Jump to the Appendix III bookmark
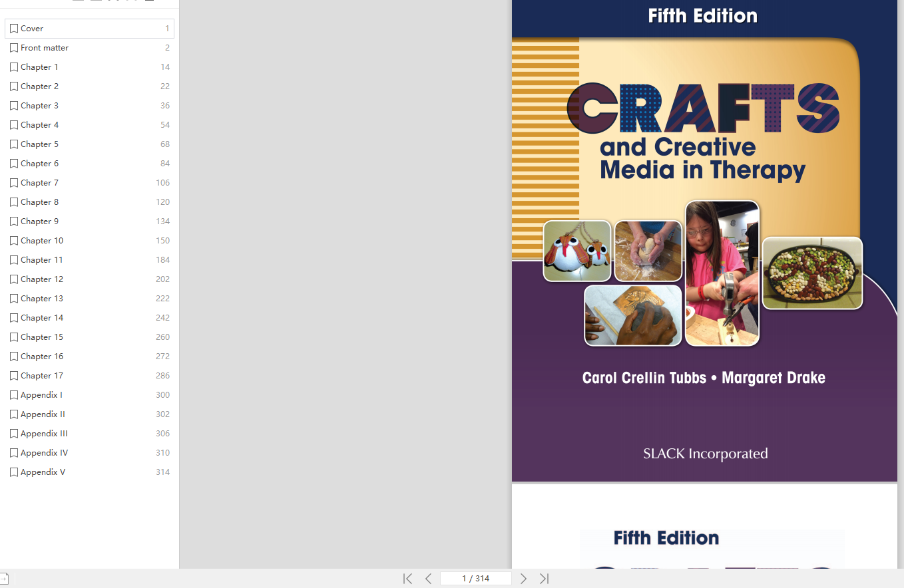The width and height of the screenshot is (904, 588). click(89, 434)
